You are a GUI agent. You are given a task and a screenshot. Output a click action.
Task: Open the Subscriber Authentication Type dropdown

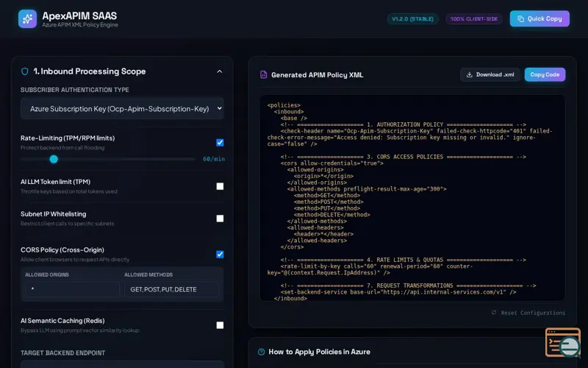[x=122, y=108]
